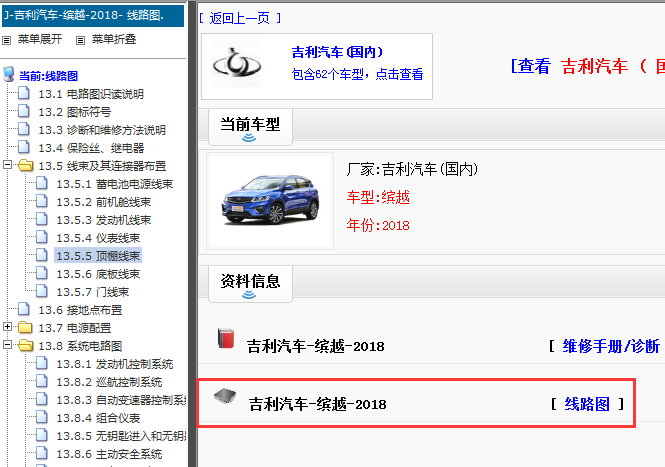Click 吉利汽车-缤越-2018 text in 线路图 row

(x=317, y=404)
